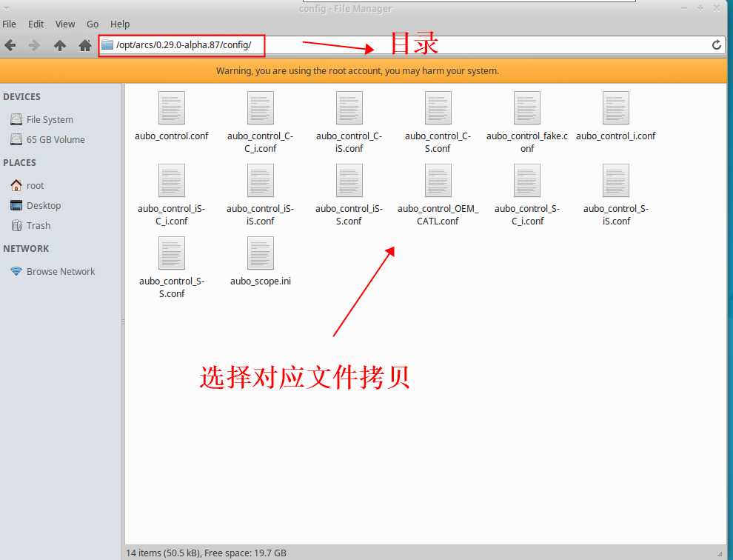Click the root account warning banner
This screenshot has height=560, width=733.
pos(364,71)
